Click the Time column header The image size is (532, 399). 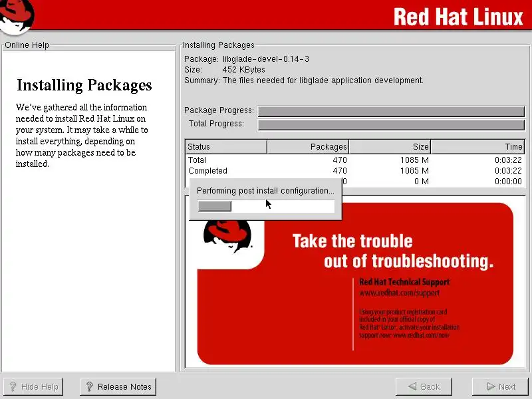tap(477, 146)
